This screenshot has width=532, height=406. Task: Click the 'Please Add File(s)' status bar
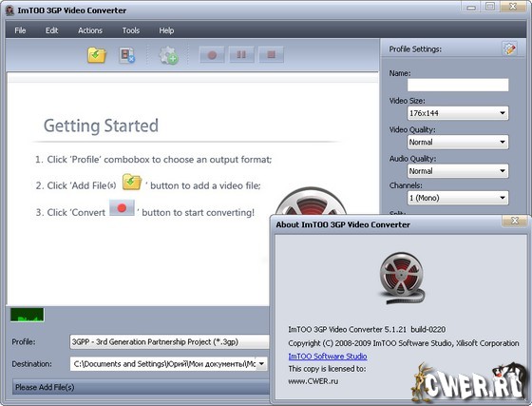click(x=141, y=387)
